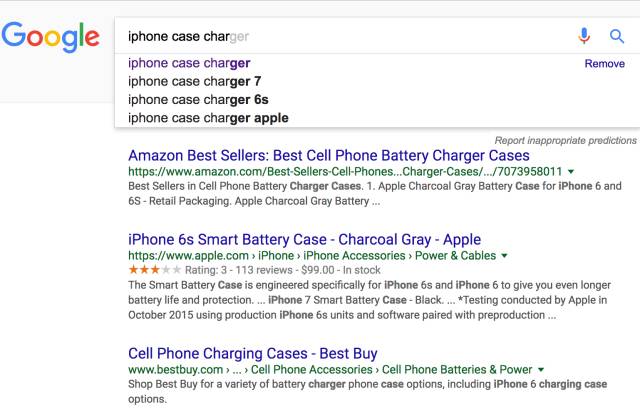This screenshot has width=640, height=416.
Task: Expand the bestbuy.com result dropdown arrow
Action: pyautogui.click(x=541, y=369)
